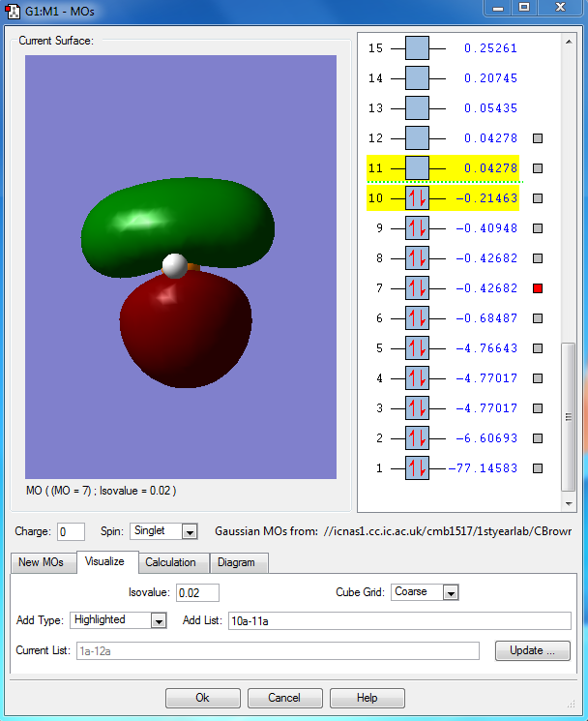Toggle red surface marker for orbital 7
This screenshot has width=588, height=721.
tap(538, 288)
